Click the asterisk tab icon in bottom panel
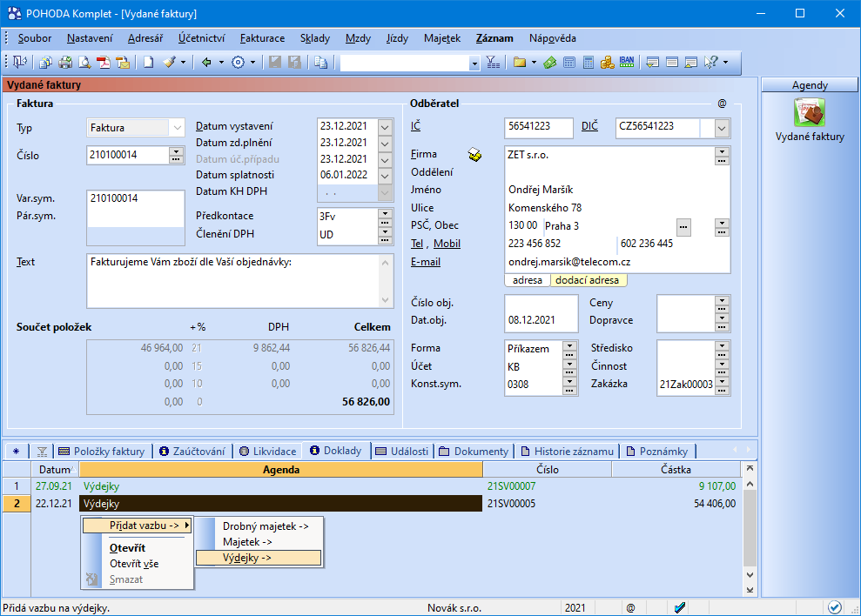This screenshot has width=861, height=616. coord(16,452)
